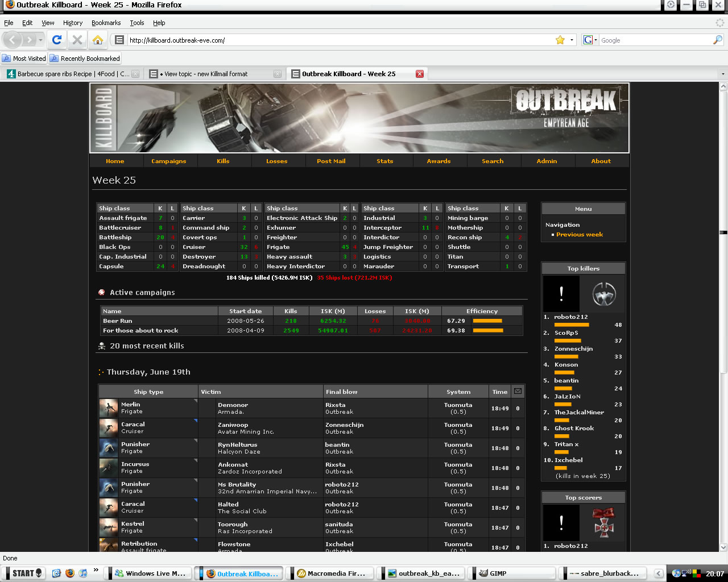Open the Incursus kill ship icon
The width and height of the screenshot is (728, 582).
coord(109,468)
